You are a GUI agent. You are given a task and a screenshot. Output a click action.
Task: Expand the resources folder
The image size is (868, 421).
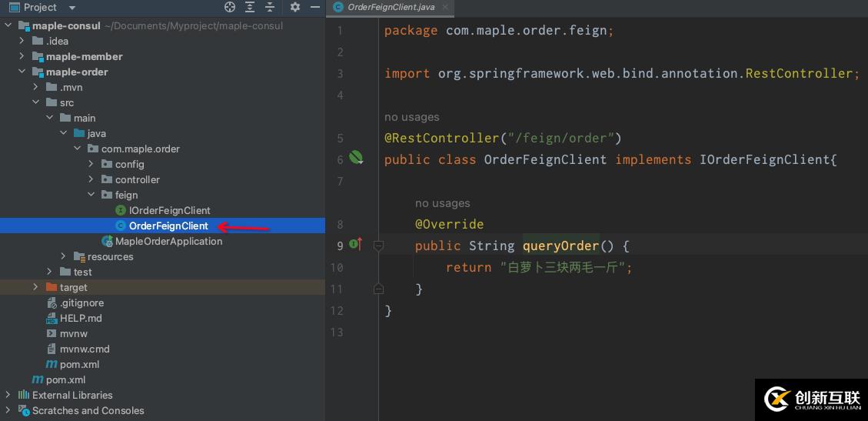point(64,256)
